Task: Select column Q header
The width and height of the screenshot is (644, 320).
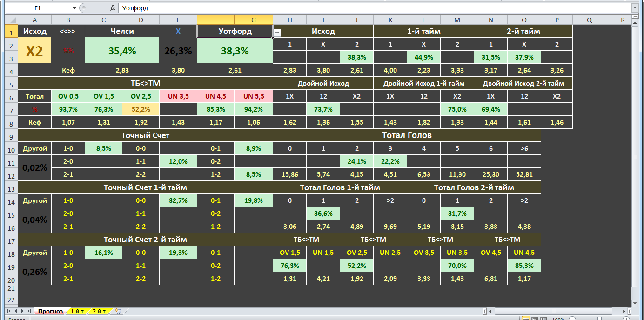Action: pos(589,20)
